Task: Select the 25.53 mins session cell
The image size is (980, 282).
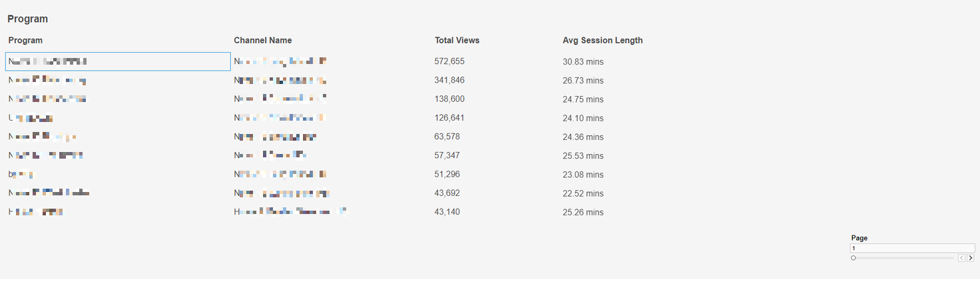Action: (x=583, y=155)
